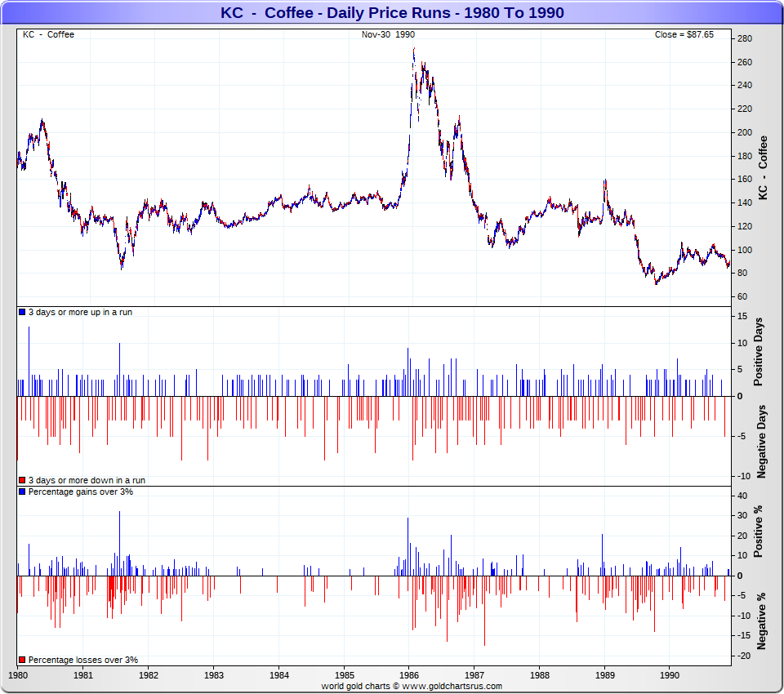Click the red 'Percentage losses over 3%' legend swatch
The image size is (784, 694).
22,660
